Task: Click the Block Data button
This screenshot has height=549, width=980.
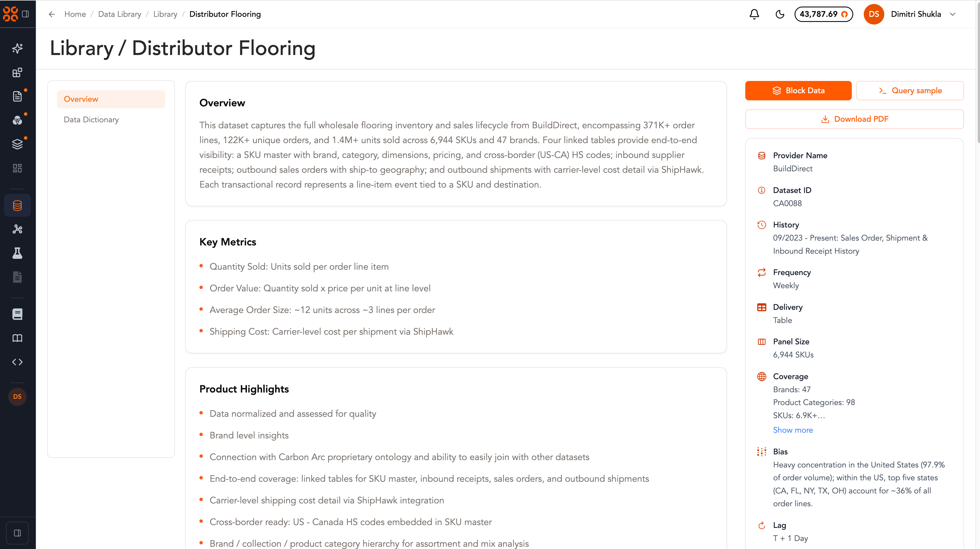Action: pos(798,91)
